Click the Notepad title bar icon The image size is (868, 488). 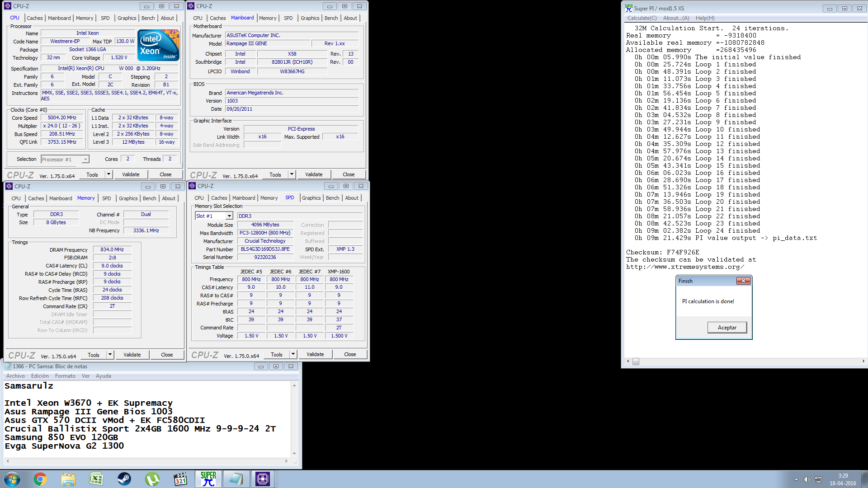click(x=8, y=366)
